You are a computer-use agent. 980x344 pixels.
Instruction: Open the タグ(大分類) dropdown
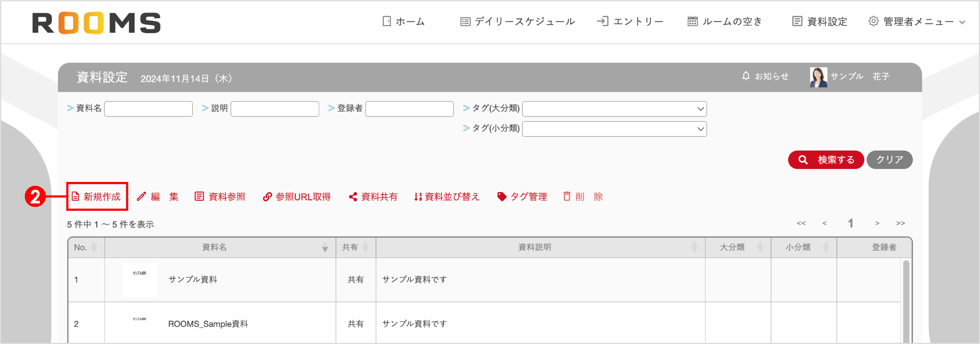coord(614,109)
